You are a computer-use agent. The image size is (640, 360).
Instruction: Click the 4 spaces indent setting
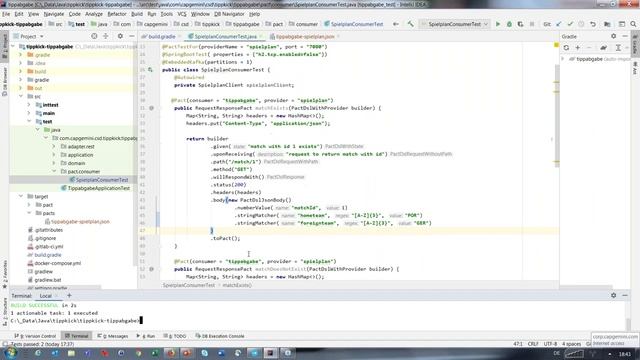(x=571, y=344)
